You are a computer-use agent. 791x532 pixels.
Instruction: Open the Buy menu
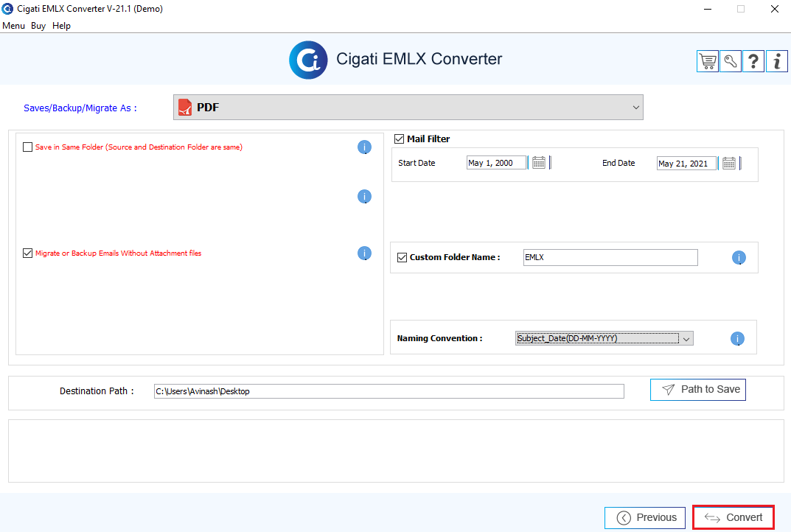(x=38, y=26)
